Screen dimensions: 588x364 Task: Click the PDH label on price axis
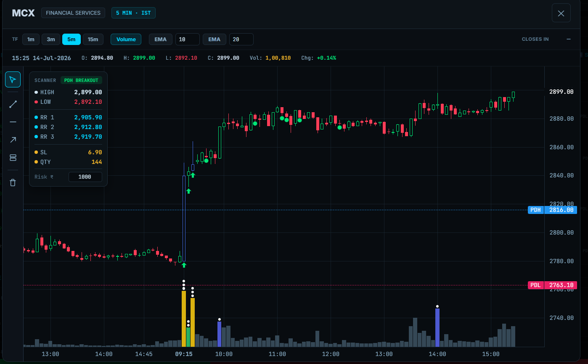[535, 210]
